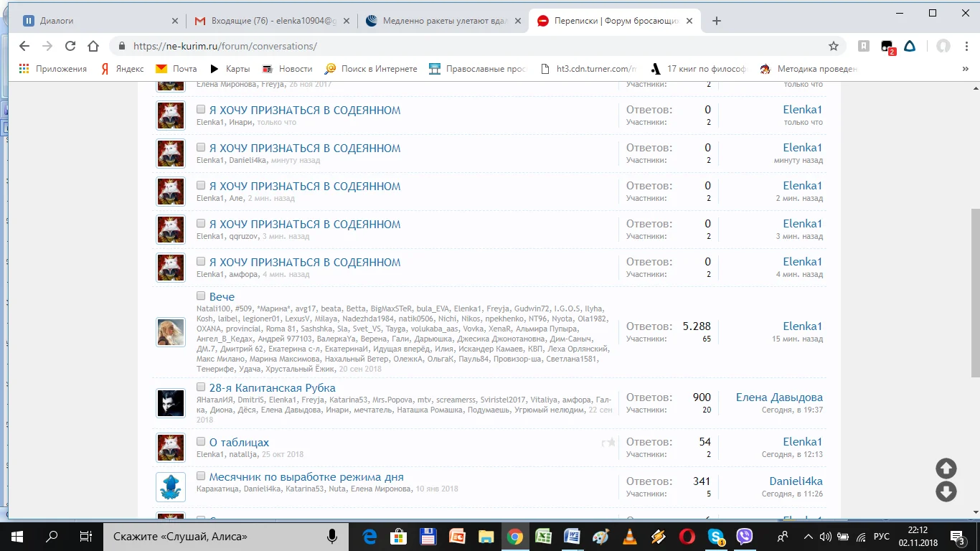Open a new browser tab
Viewport: 980px width, 551px height.
point(716,21)
